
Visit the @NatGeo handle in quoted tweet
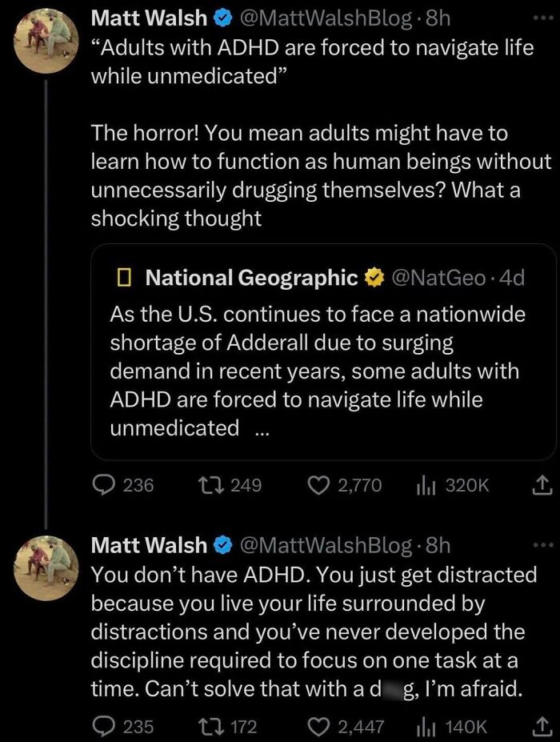point(438,277)
